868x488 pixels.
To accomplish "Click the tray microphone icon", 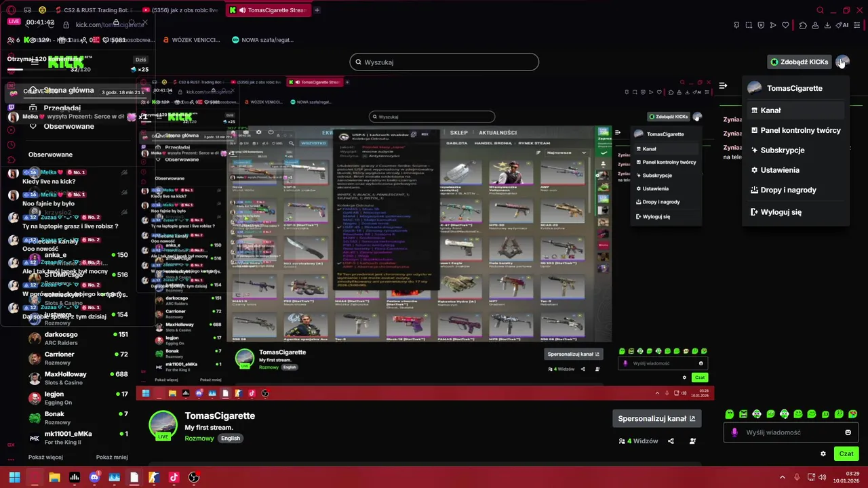I will 797,477.
